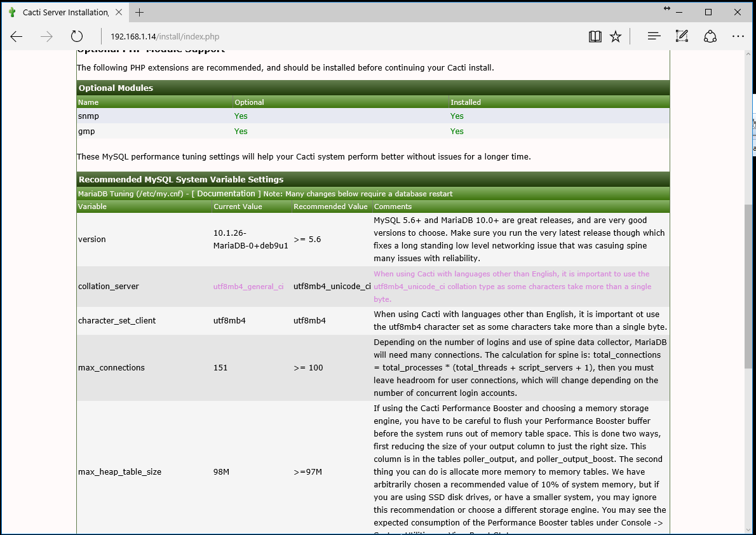Click recommended value >= 5.6
The image size is (756, 535).
click(307, 240)
